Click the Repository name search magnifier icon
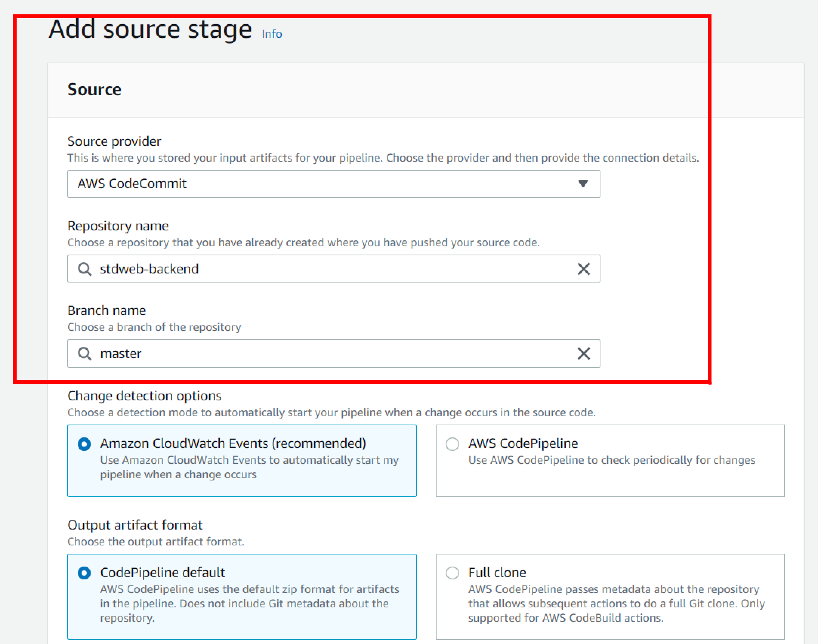The width and height of the screenshot is (818, 644). (85, 269)
